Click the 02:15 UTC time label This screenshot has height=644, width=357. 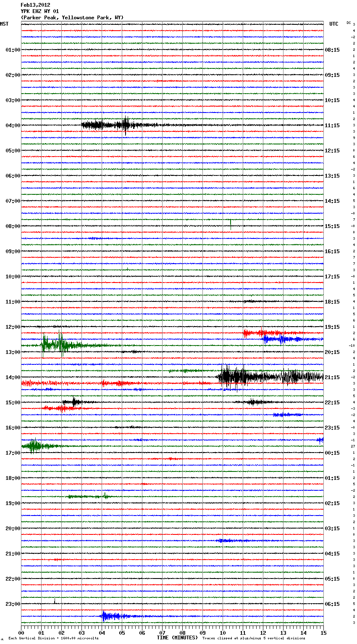click(x=332, y=503)
